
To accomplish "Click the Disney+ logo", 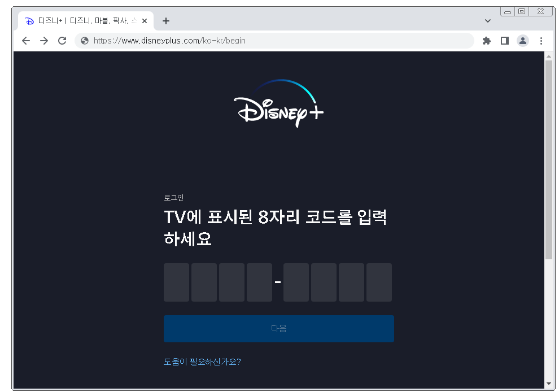I will [x=279, y=103].
